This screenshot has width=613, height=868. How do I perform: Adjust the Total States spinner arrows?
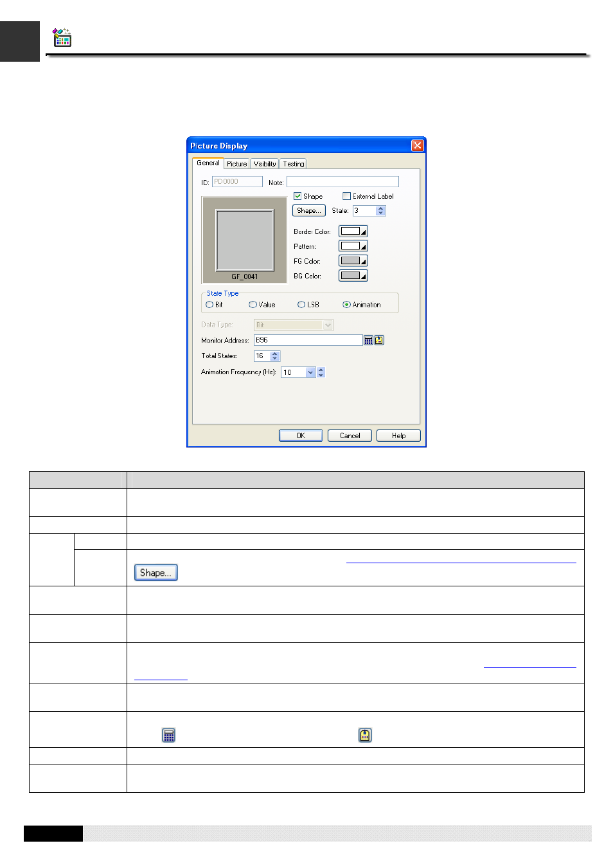click(x=275, y=356)
